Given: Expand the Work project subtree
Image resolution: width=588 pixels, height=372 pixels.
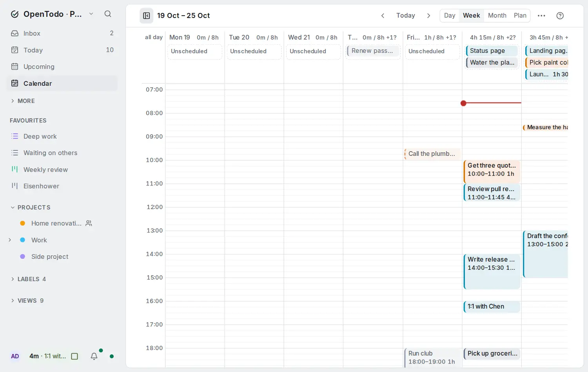Looking at the screenshot, I should point(10,240).
